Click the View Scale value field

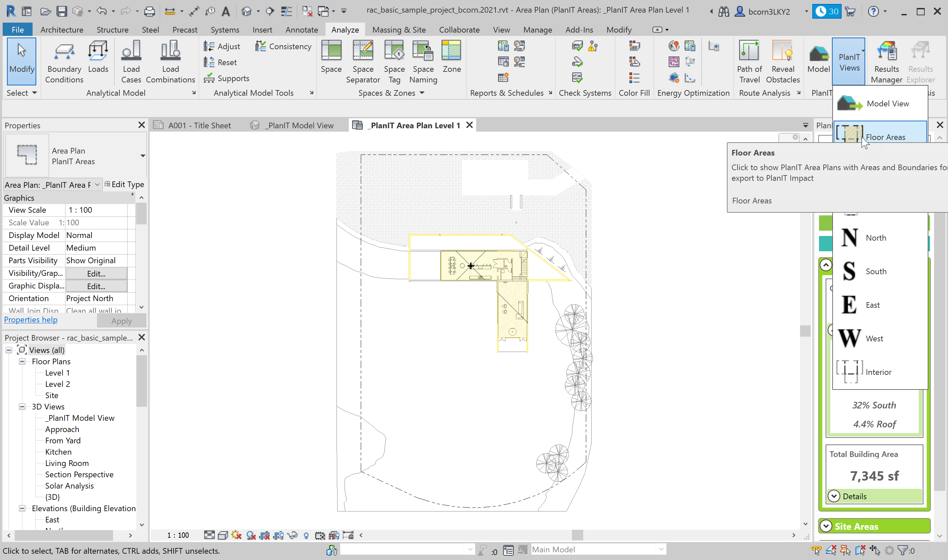(96, 210)
